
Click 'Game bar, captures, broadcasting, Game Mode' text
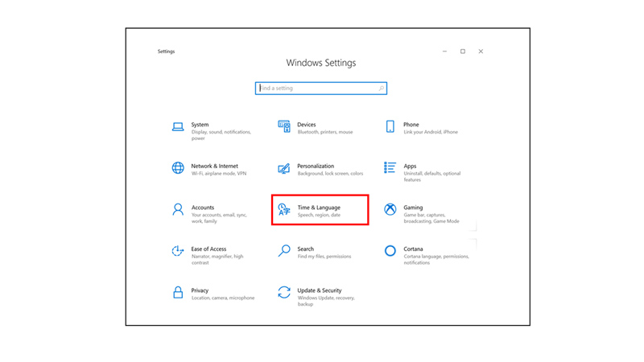coord(431,218)
